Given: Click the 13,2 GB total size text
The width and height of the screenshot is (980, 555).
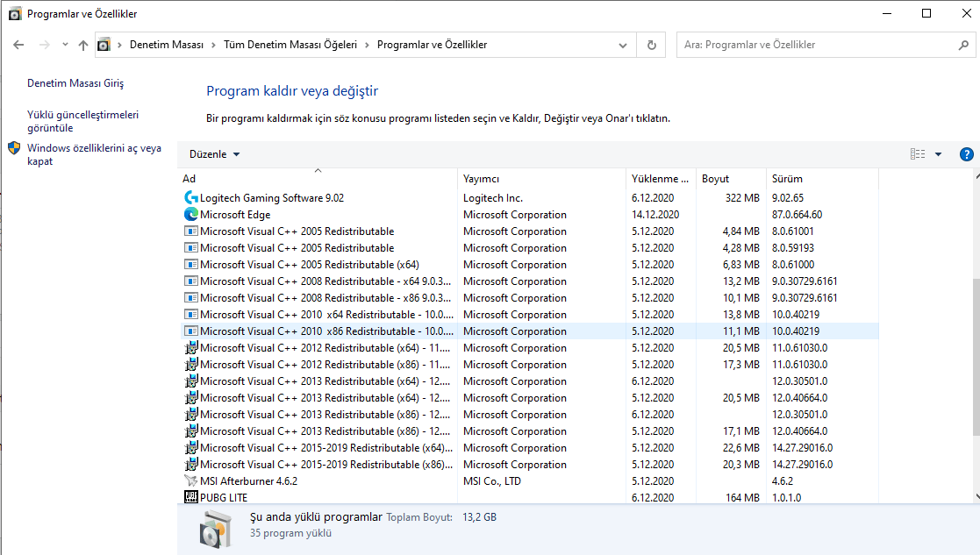Looking at the screenshot, I should (479, 517).
